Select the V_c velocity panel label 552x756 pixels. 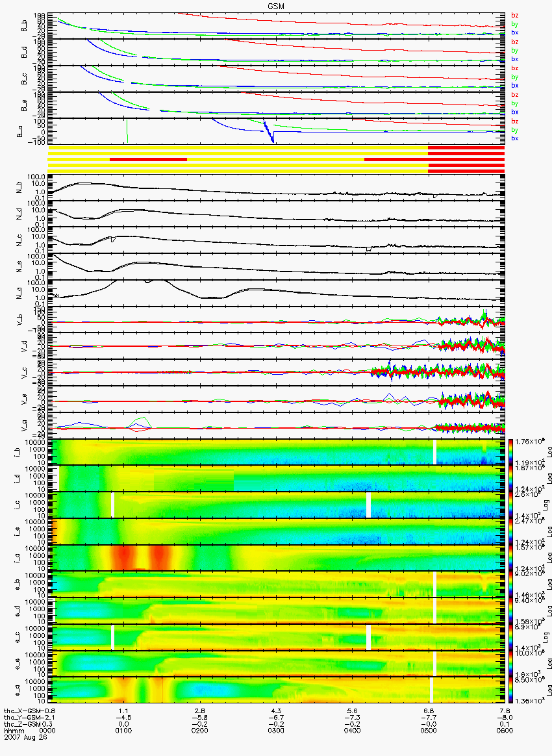(x=24, y=372)
